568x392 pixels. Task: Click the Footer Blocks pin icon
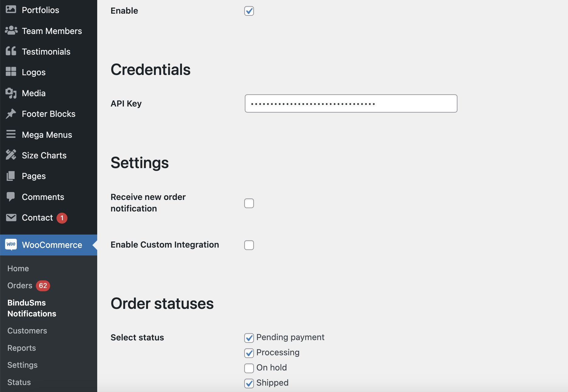11,114
